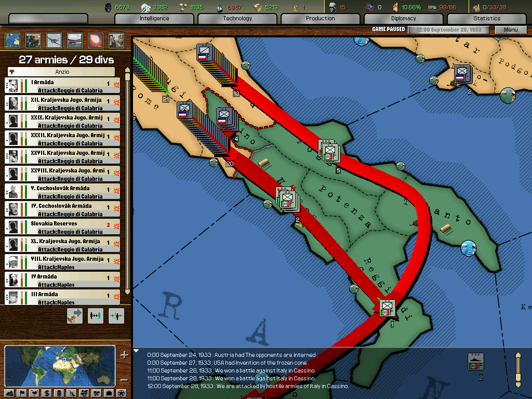This screenshot has width=532, height=399.
Task: Open the leaders picture icon with officers
Action: 116,41
